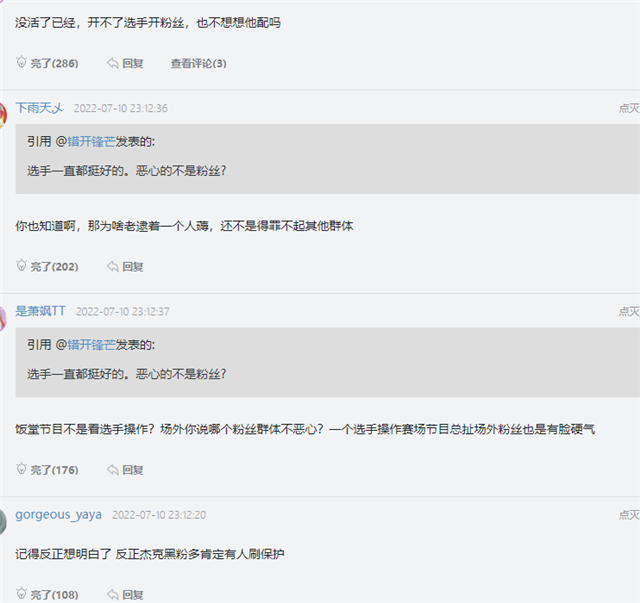This screenshot has width=640, height=603.
Task: Open the gorgeous_yaya user profile link
Action: pyautogui.click(x=58, y=514)
